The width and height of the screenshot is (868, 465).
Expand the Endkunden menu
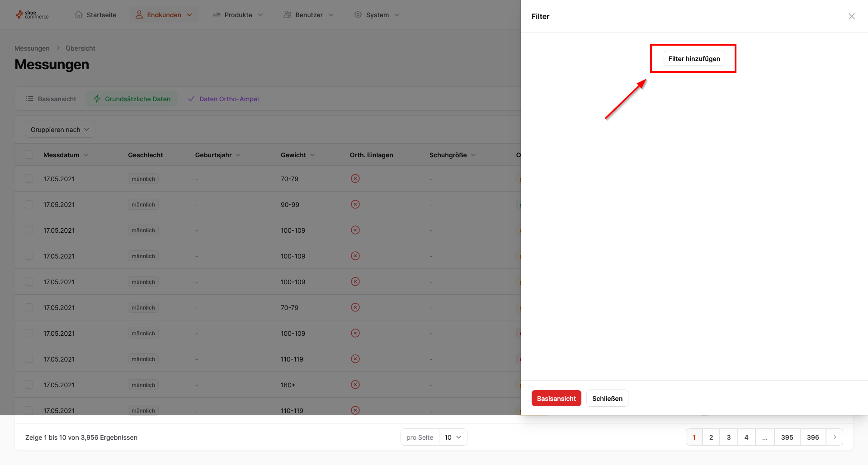click(x=164, y=15)
